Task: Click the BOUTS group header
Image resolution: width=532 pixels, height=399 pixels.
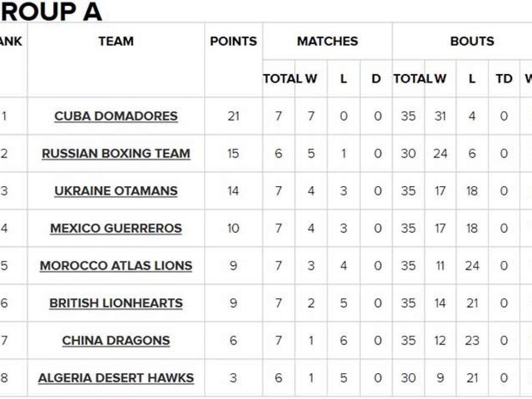Action: pyautogui.click(x=472, y=41)
